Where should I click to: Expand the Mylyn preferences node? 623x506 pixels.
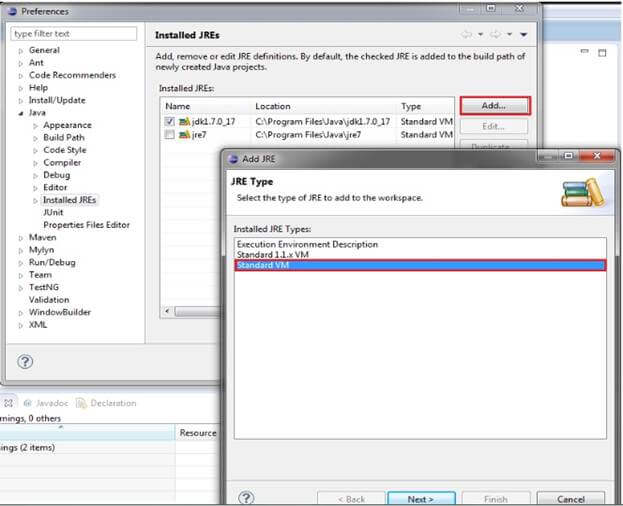[x=21, y=250]
